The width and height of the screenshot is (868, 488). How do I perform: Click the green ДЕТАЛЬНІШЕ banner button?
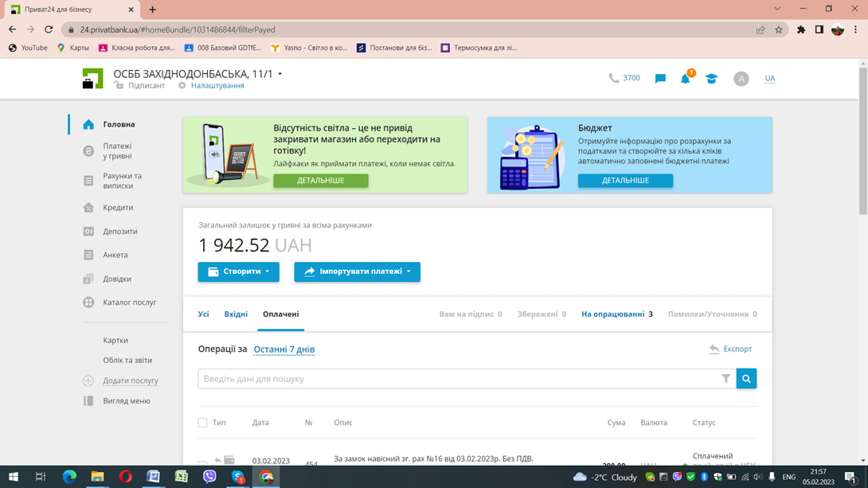(x=320, y=181)
